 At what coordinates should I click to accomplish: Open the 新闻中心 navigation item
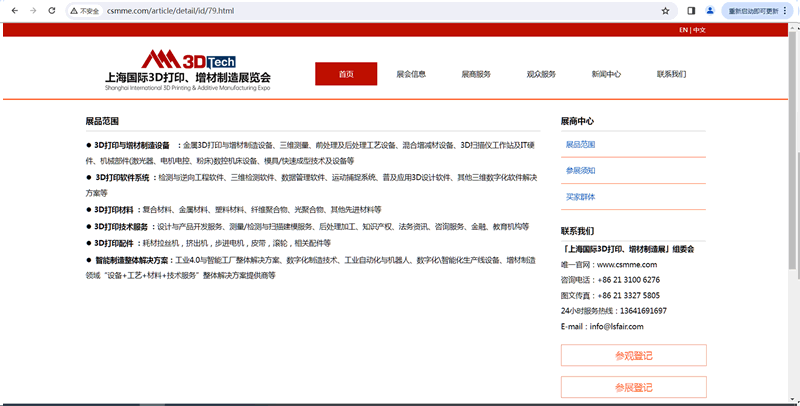606,74
